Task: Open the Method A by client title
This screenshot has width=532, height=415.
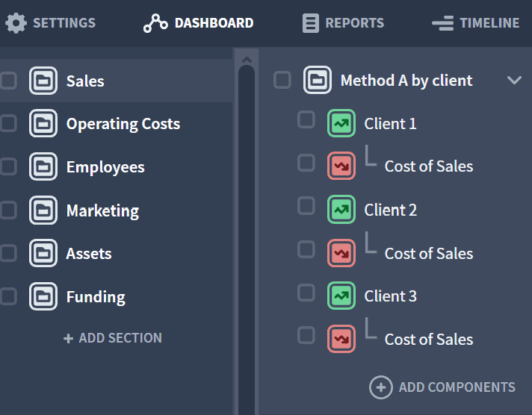Action: coord(406,81)
